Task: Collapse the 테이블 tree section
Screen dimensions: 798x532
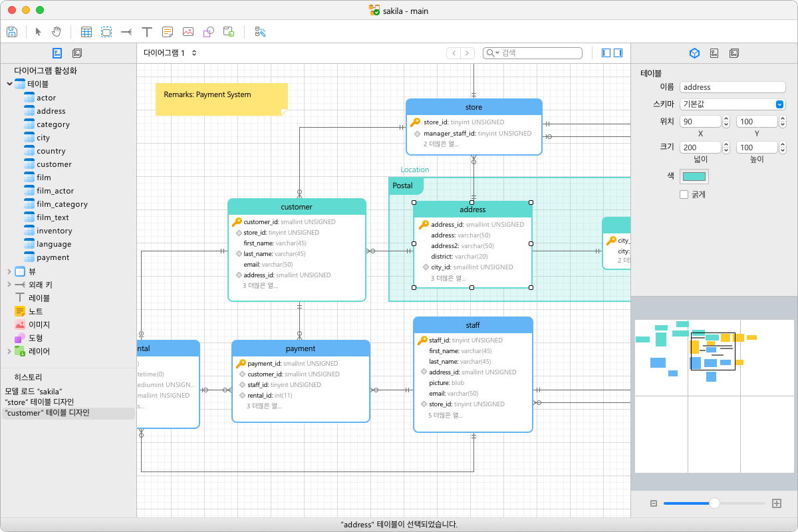Action: [x=11, y=84]
